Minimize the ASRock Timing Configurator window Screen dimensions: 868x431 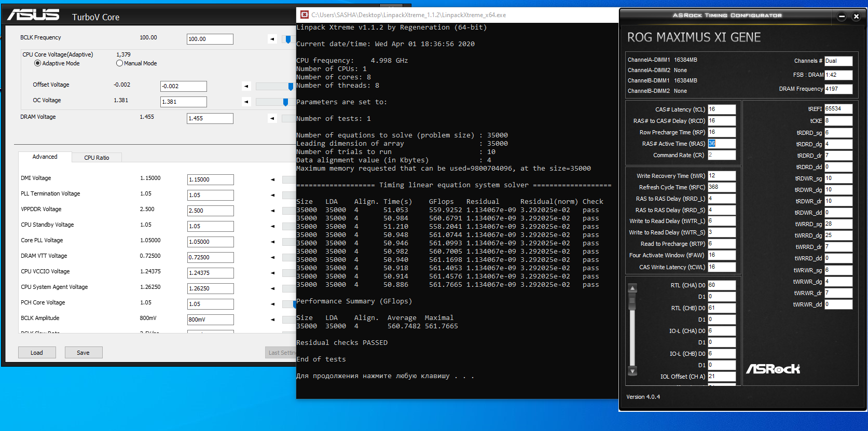tap(842, 17)
